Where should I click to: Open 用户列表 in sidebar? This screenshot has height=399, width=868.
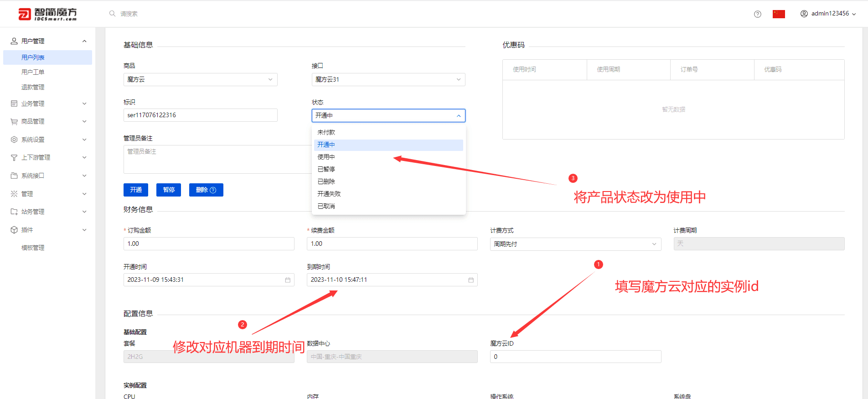pos(47,57)
